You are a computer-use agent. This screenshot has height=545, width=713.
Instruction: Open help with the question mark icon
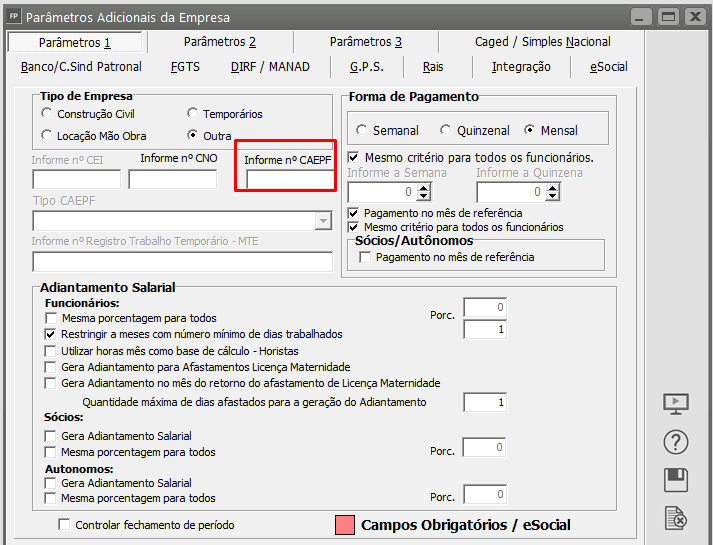(677, 442)
